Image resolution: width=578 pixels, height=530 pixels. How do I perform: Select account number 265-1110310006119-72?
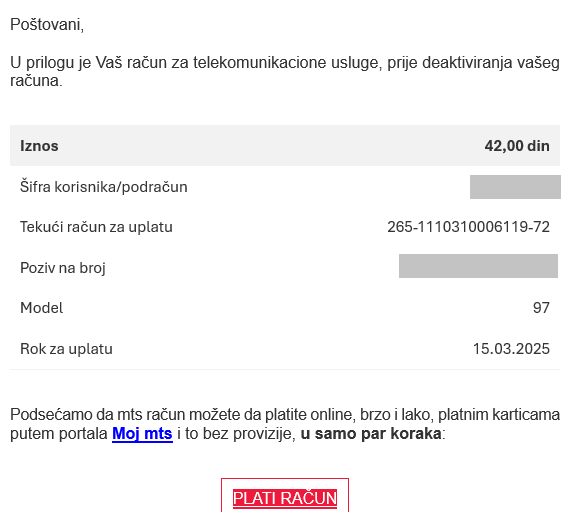coord(468,227)
